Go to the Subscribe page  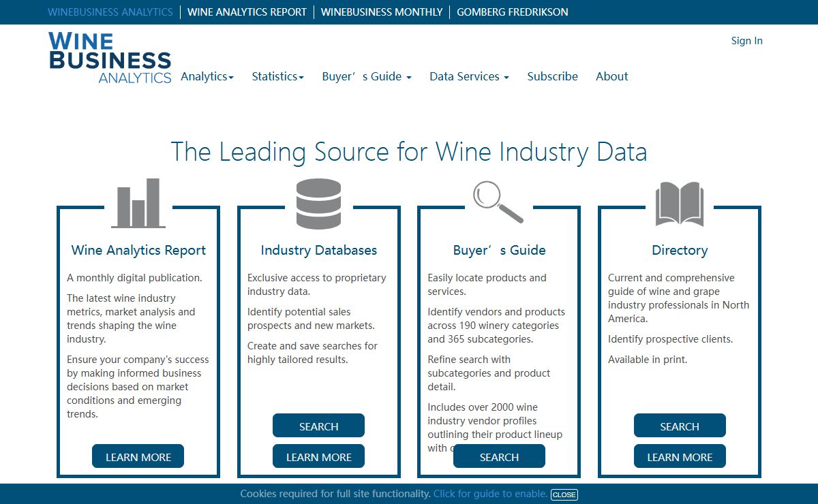click(553, 76)
